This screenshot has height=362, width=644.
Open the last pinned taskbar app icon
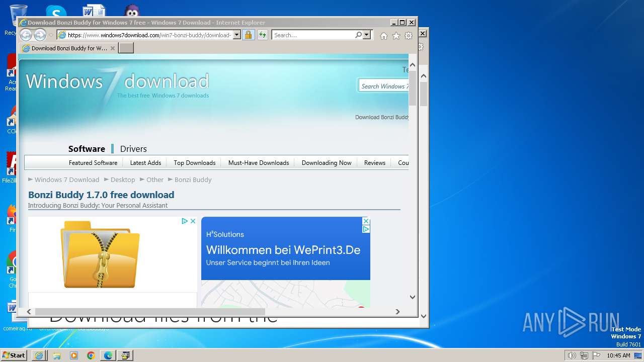[x=125, y=355]
